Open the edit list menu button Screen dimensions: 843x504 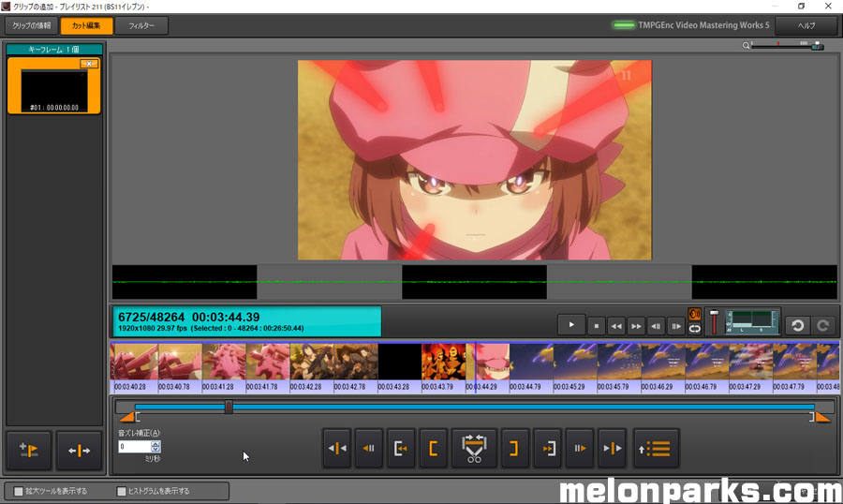[657, 448]
